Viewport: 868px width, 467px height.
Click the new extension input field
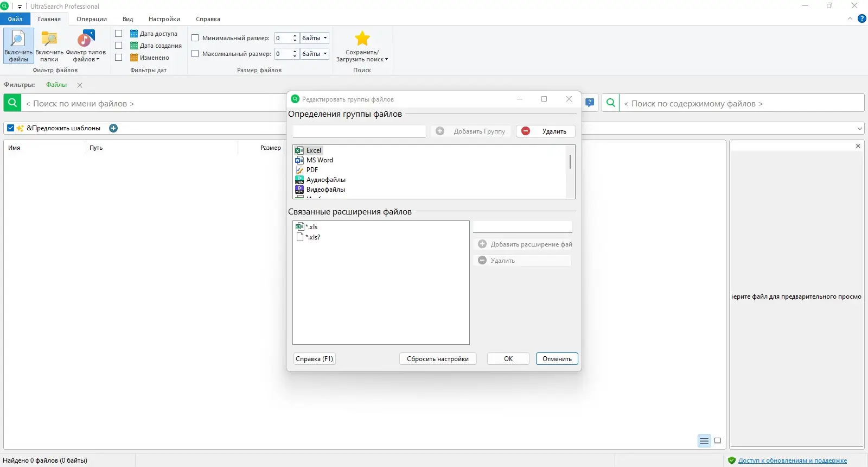[x=522, y=226]
